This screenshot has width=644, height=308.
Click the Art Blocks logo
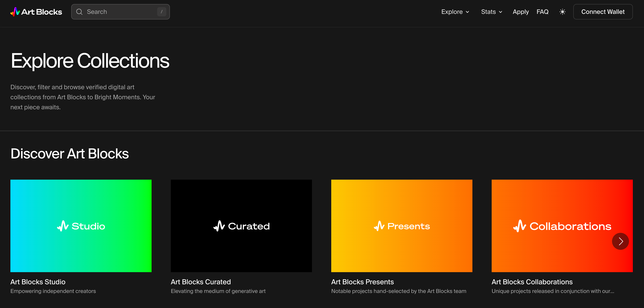[x=36, y=12]
